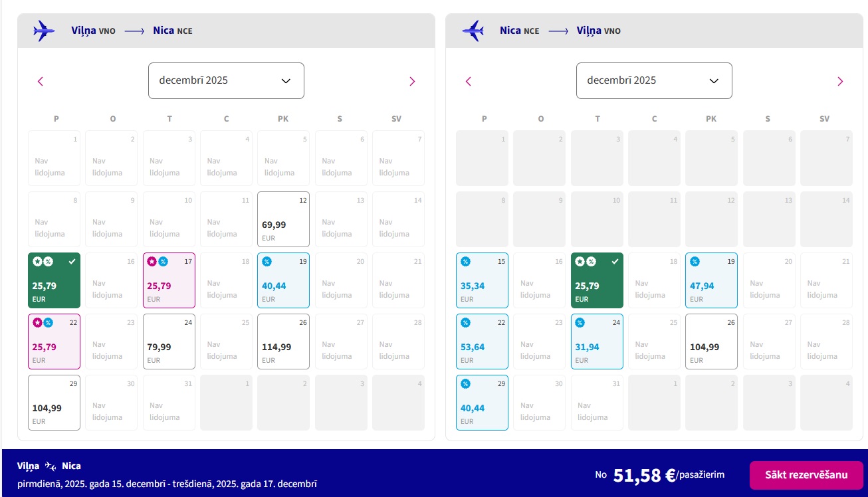Click discount percent icon on return December 15
This screenshot has width=868, height=497.
466,261
